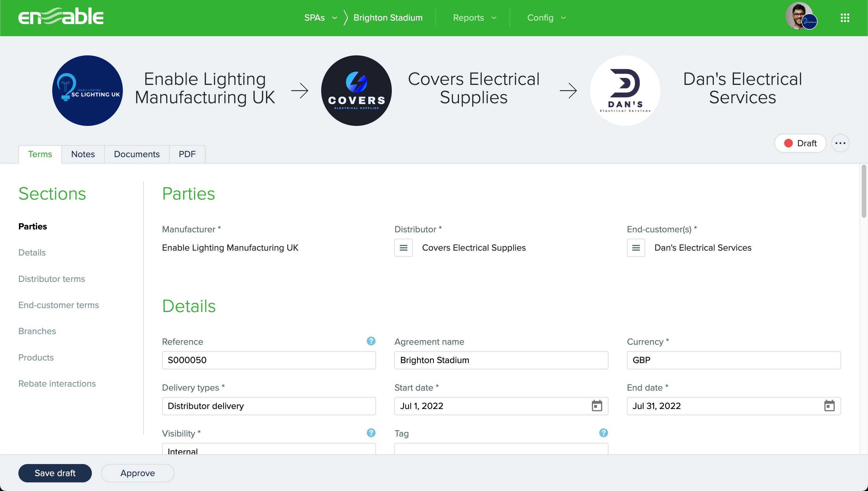Click into the Agreement name field
The height and width of the screenshot is (491, 868).
pos(501,360)
